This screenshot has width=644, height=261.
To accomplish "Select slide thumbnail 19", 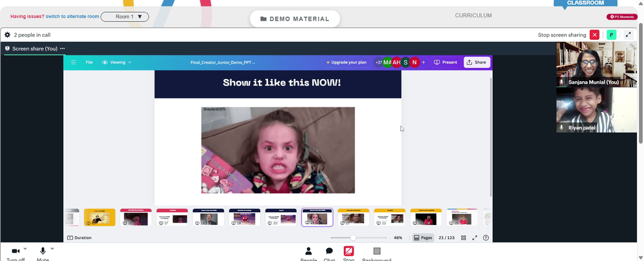I will pyautogui.click(x=245, y=217).
